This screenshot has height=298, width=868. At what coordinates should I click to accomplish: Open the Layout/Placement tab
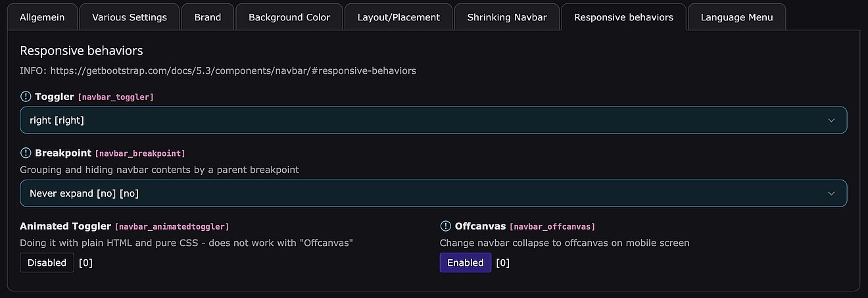(398, 17)
